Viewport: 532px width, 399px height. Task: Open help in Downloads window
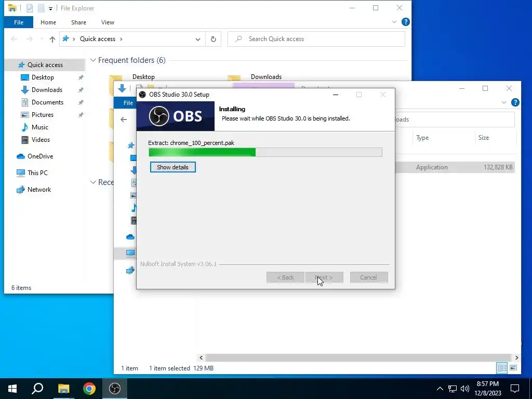tap(515, 102)
